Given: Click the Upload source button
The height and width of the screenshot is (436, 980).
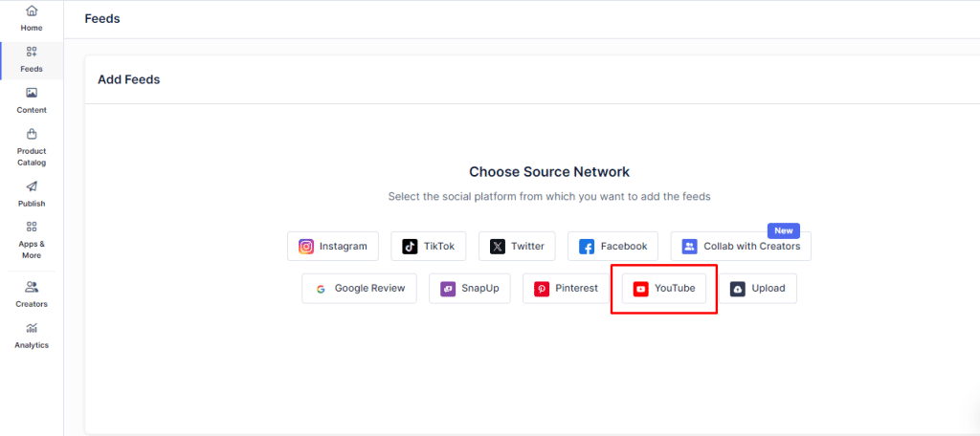Looking at the screenshot, I should tap(758, 288).
